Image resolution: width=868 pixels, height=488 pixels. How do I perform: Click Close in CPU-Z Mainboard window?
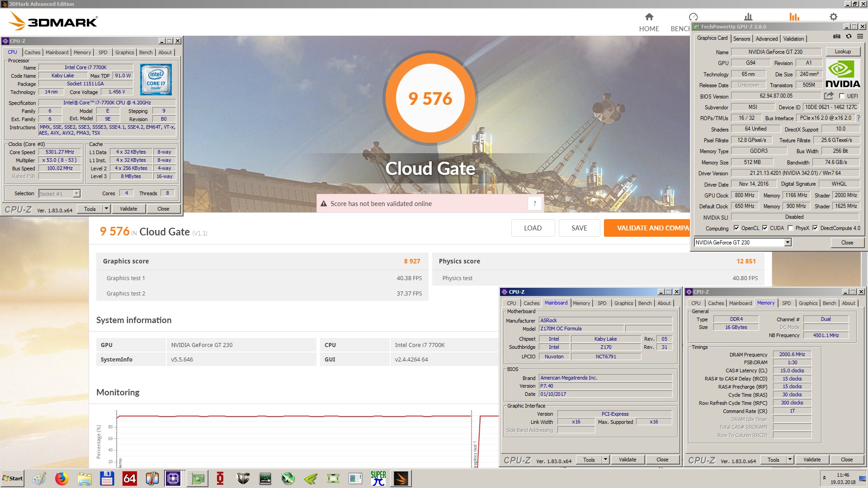click(x=662, y=460)
